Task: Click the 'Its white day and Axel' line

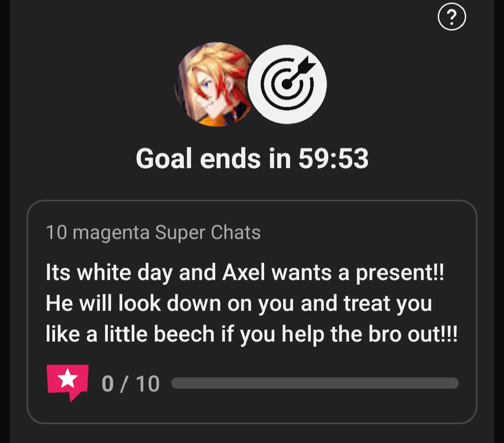Action: (245, 273)
